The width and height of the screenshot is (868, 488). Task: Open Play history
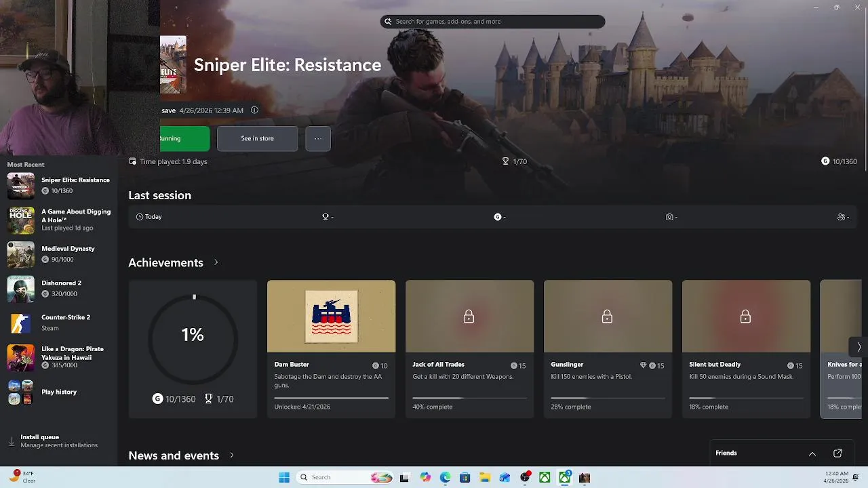[59, 392]
